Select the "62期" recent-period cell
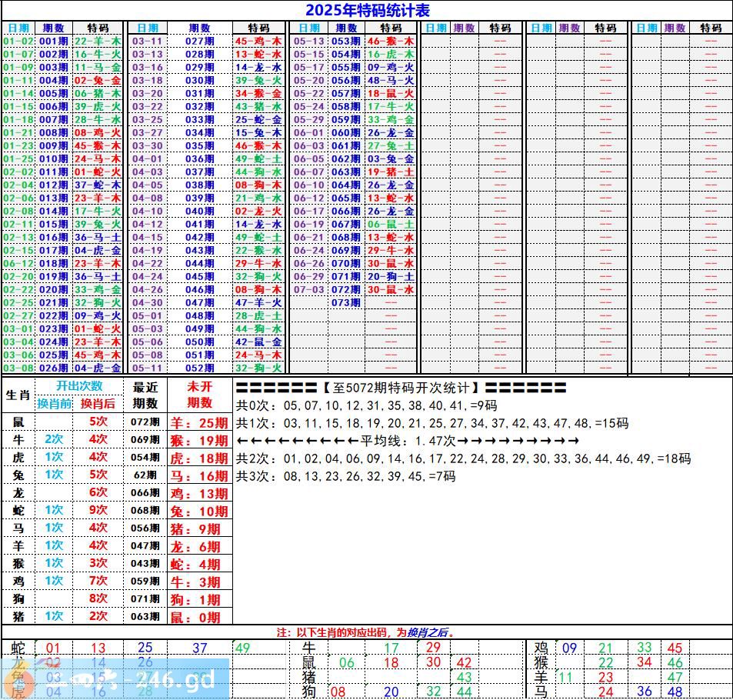 point(145,475)
